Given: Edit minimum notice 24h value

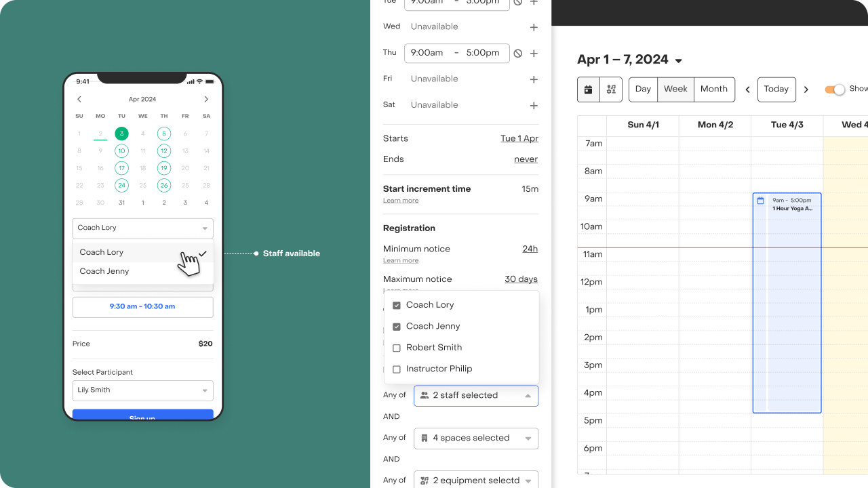Looking at the screenshot, I should (x=530, y=249).
